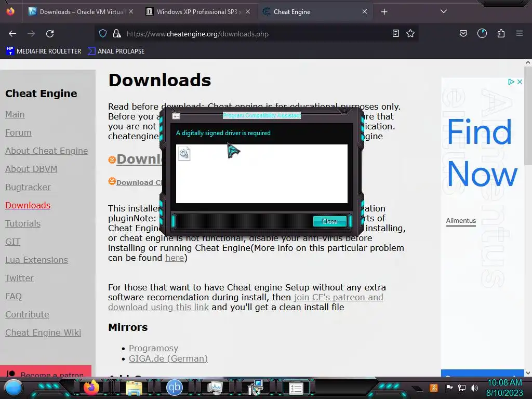Open the installer setup icon on taskbar
The width and height of the screenshot is (532, 399).
(x=255, y=388)
